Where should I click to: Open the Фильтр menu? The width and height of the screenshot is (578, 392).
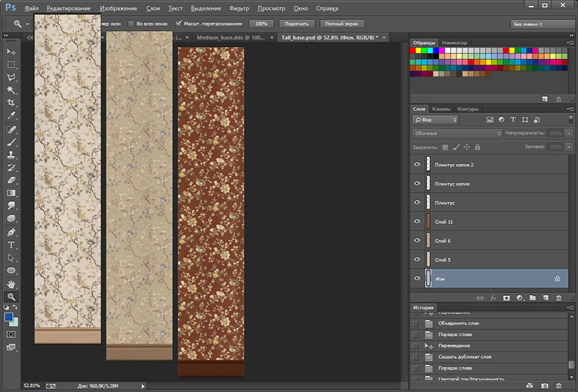238,8
